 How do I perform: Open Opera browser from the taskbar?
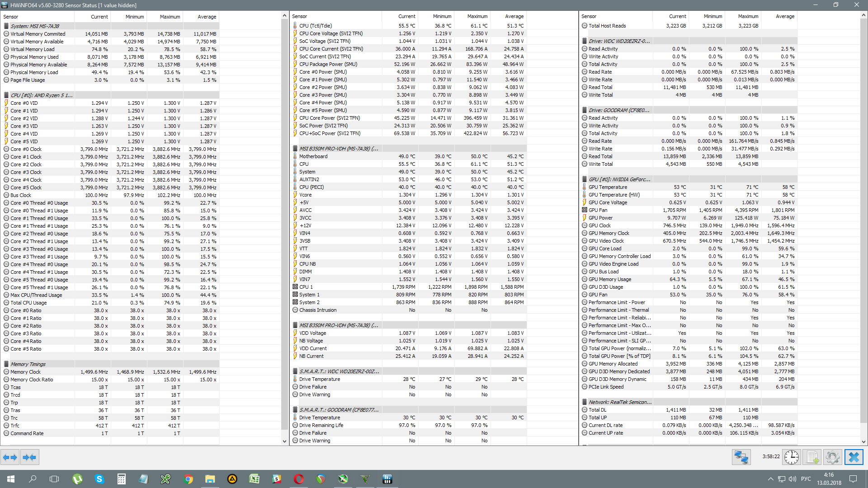click(298, 479)
